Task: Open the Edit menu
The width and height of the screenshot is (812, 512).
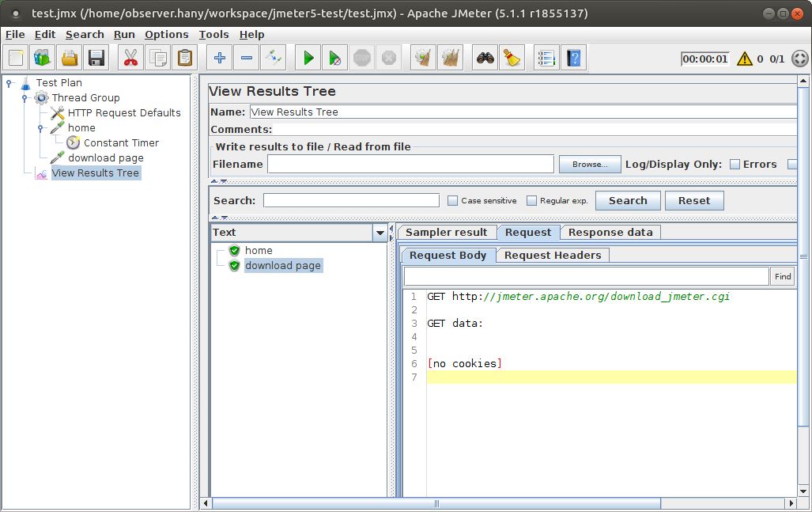Action: point(45,35)
